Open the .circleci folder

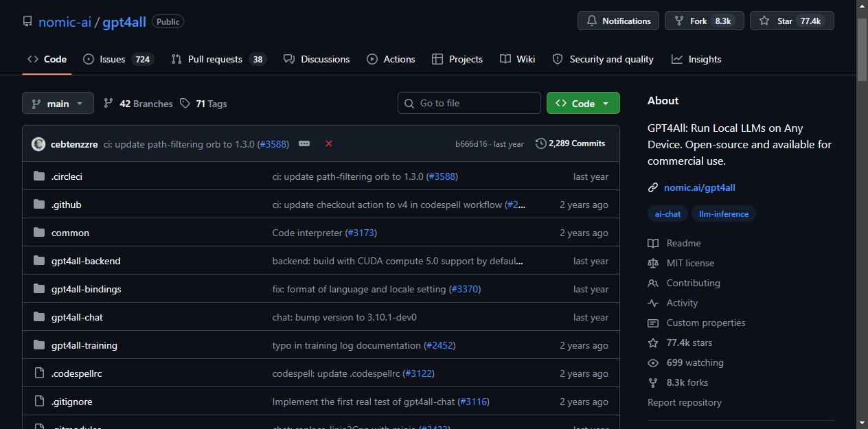(67, 176)
